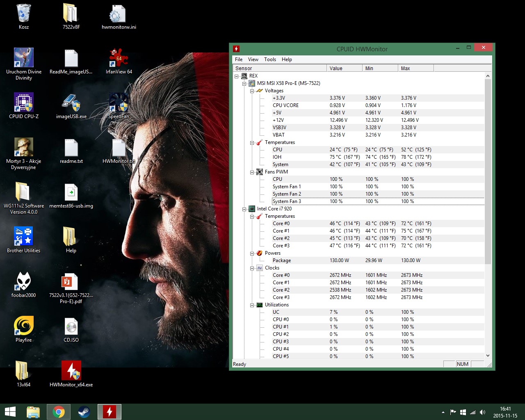Open Steam from the taskbar
The width and height of the screenshot is (525, 420).
(x=84, y=412)
